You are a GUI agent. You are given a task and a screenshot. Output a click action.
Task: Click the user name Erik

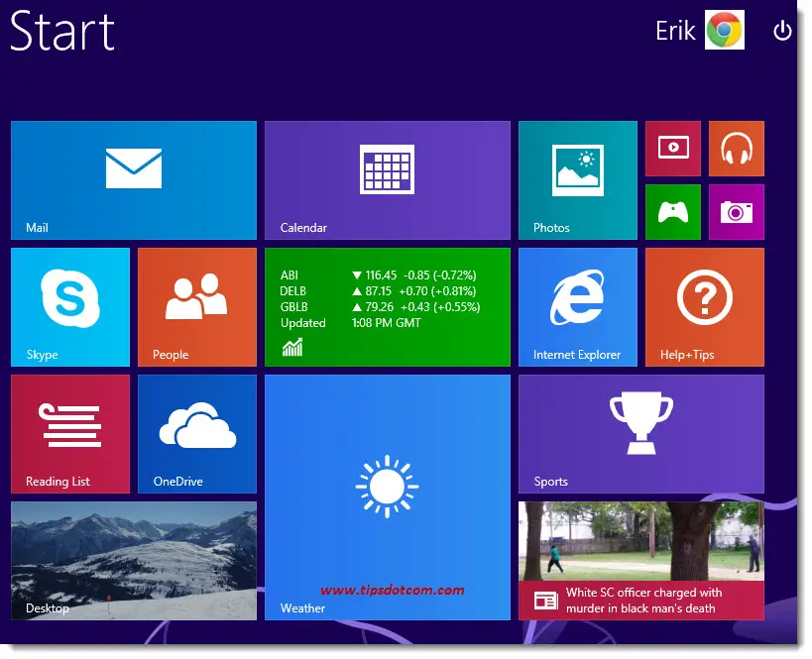(675, 31)
